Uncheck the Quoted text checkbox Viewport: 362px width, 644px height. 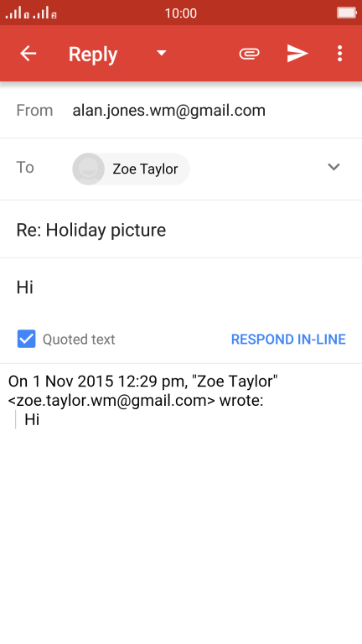click(26, 339)
